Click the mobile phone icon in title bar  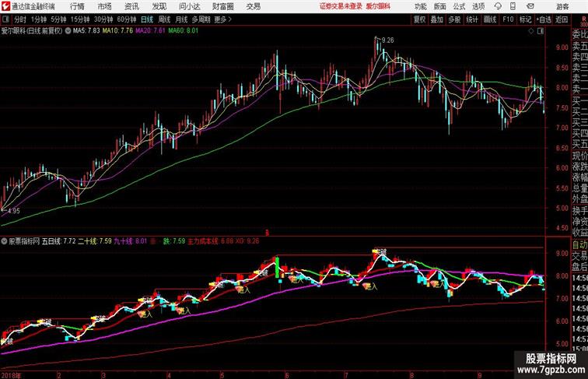(513, 6)
